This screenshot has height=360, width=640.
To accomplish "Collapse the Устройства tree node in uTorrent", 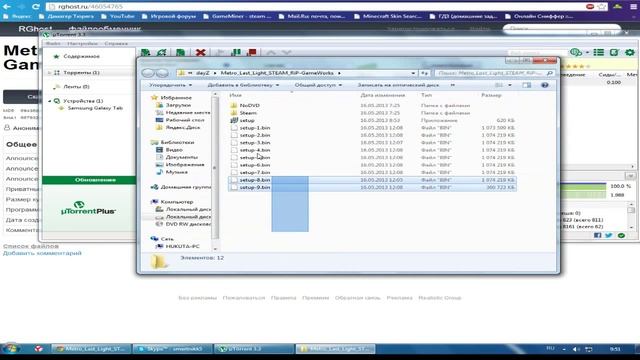I will 49,101.
